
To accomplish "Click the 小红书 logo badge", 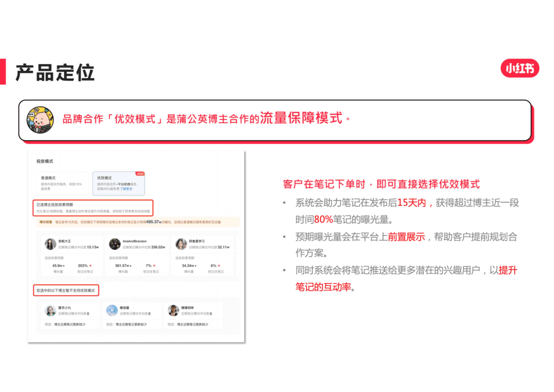I will [x=520, y=68].
